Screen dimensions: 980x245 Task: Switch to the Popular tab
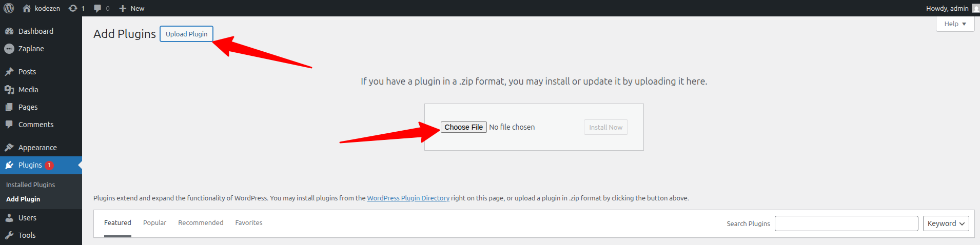click(154, 223)
